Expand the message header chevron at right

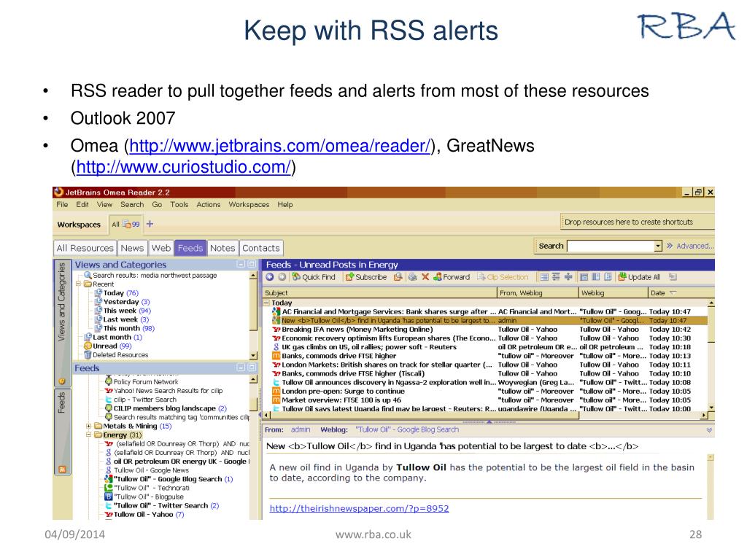coord(709,429)
